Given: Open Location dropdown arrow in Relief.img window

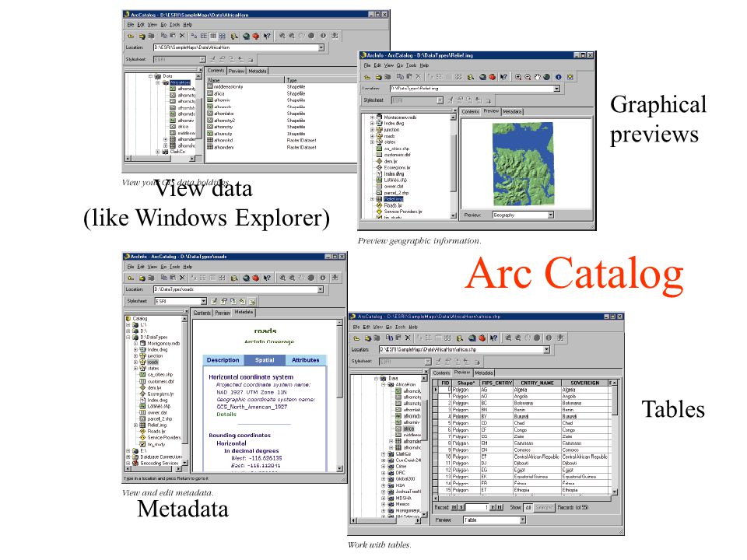Looking at the screenshot, I should (556, 89).
